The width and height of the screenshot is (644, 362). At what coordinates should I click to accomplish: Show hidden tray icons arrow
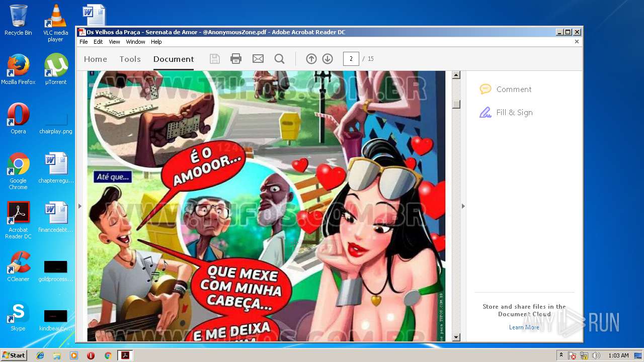[x=561, y=355]
